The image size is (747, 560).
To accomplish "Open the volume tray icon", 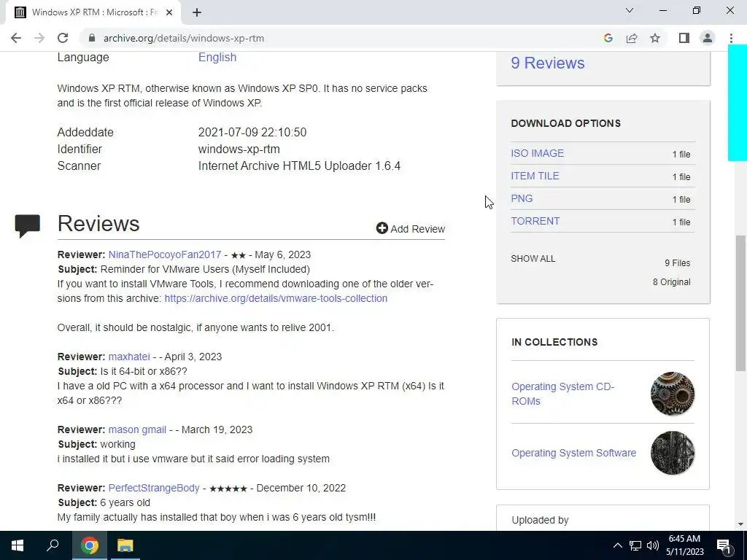I will pyautogui.click(x=653, y=545).
